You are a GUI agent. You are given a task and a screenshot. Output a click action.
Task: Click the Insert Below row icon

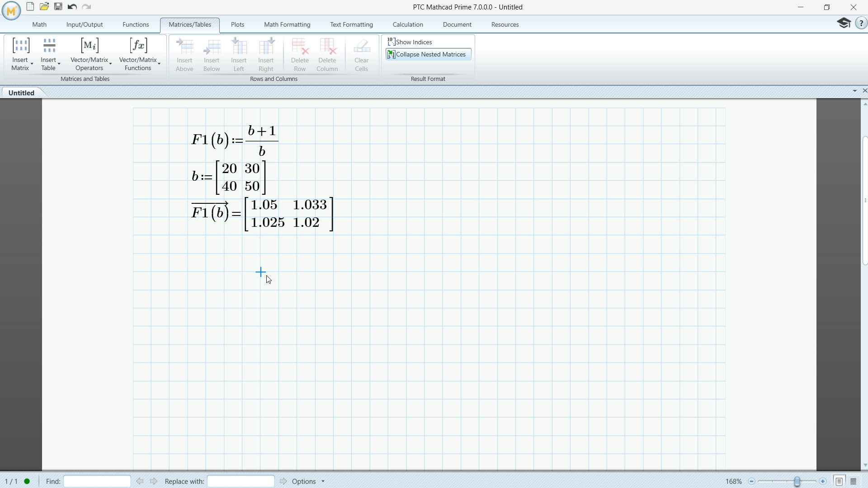click(212, 46)
